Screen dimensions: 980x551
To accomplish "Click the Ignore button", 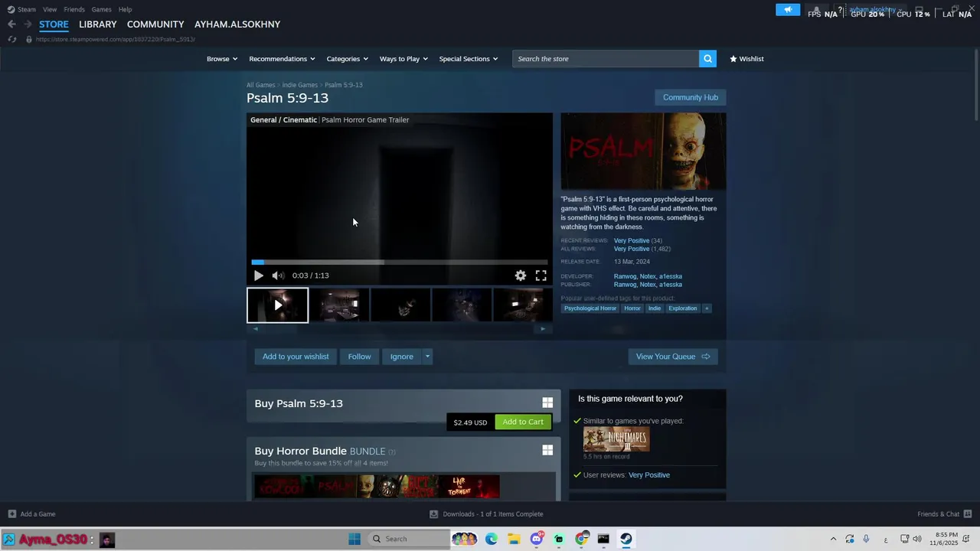I will 401,357.
